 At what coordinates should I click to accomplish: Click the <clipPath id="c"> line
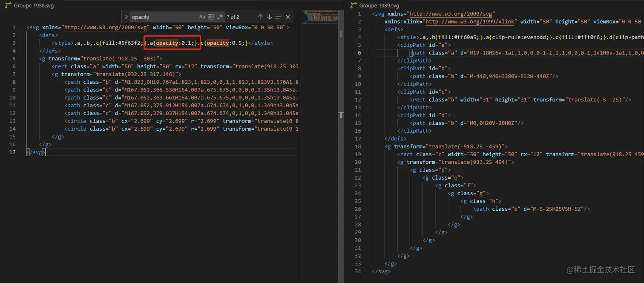click(x=424, y=92)
